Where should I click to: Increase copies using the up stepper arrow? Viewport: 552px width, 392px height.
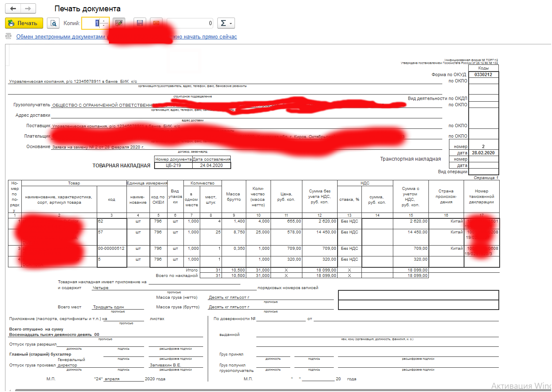[105, 20]
